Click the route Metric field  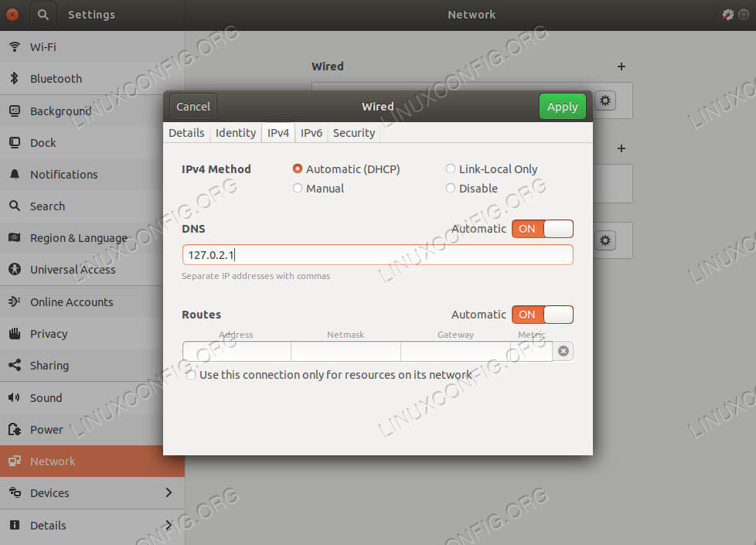click(x=531, y=351)
